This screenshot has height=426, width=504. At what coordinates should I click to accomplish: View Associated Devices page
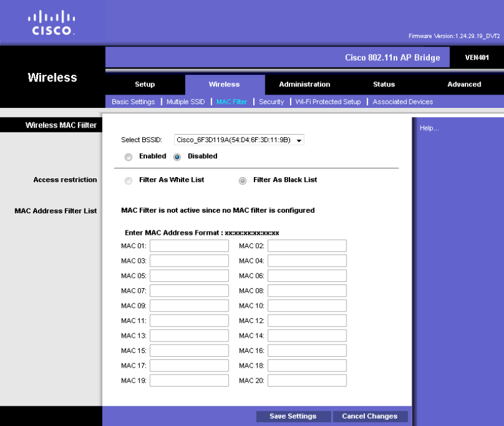403,102
